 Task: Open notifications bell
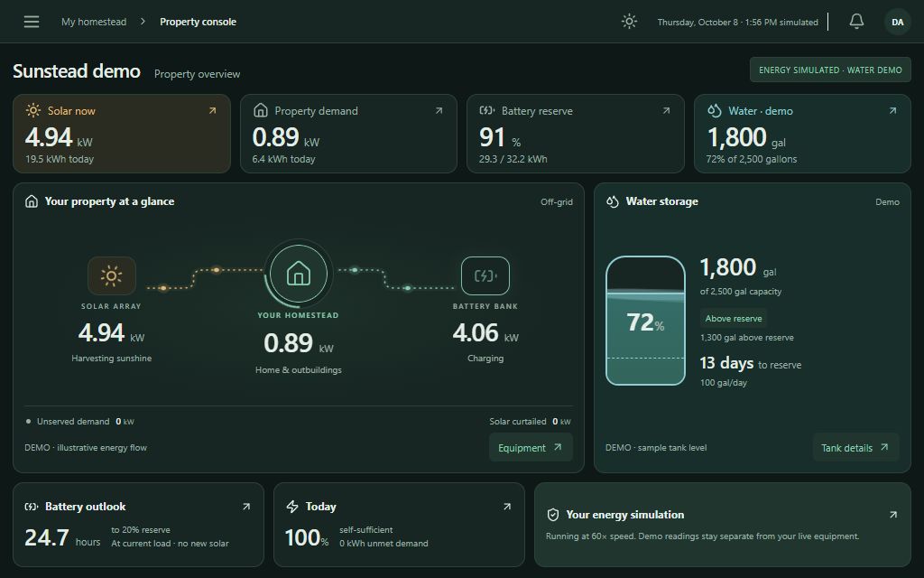tap(856, 22)
